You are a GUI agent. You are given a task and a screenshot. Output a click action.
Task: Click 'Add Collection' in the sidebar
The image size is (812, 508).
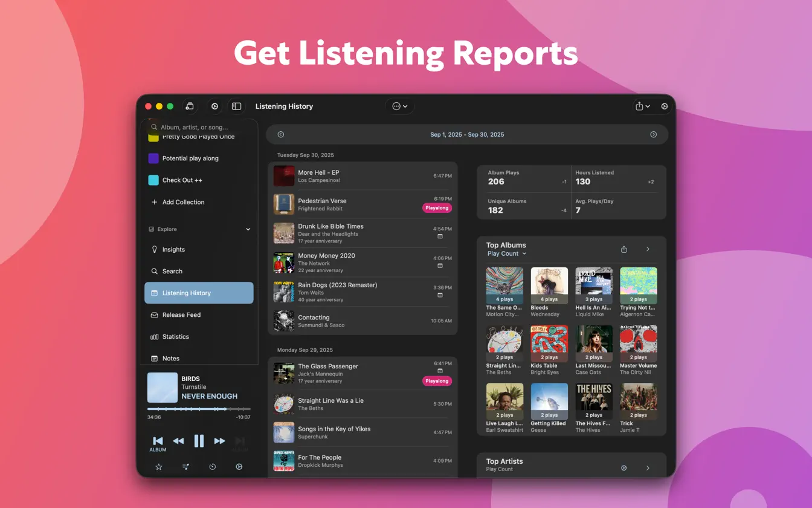point(199,202)
